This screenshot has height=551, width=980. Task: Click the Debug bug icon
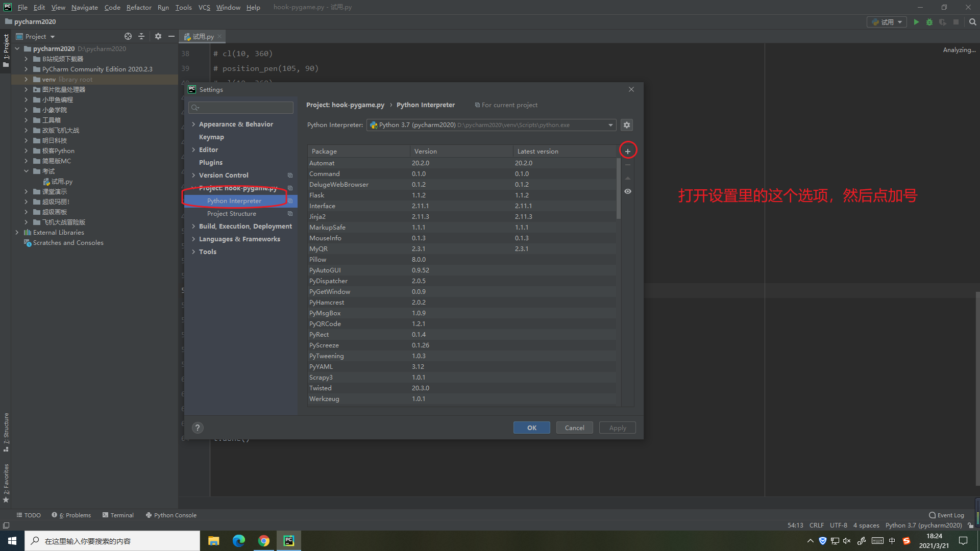(x=929, y=22)
